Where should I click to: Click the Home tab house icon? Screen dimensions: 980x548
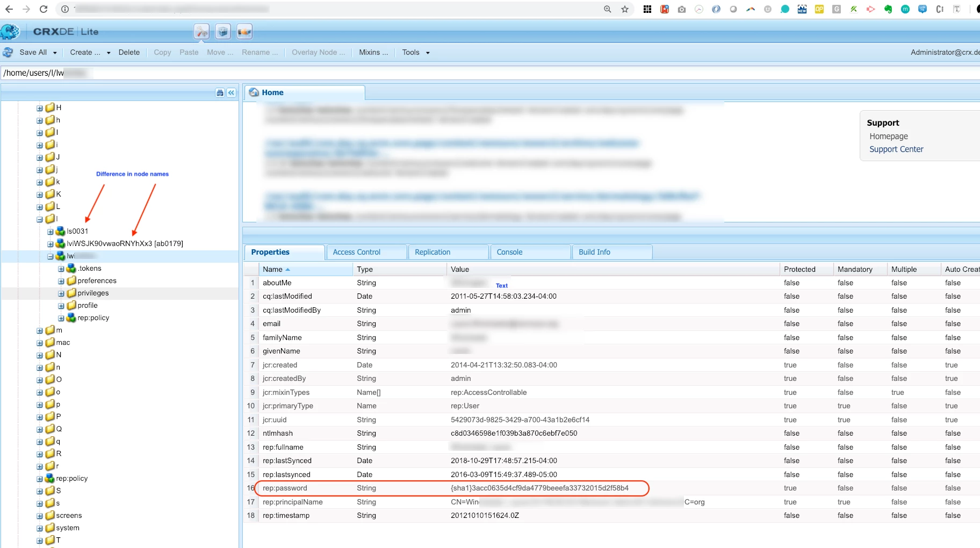point(254,92)
